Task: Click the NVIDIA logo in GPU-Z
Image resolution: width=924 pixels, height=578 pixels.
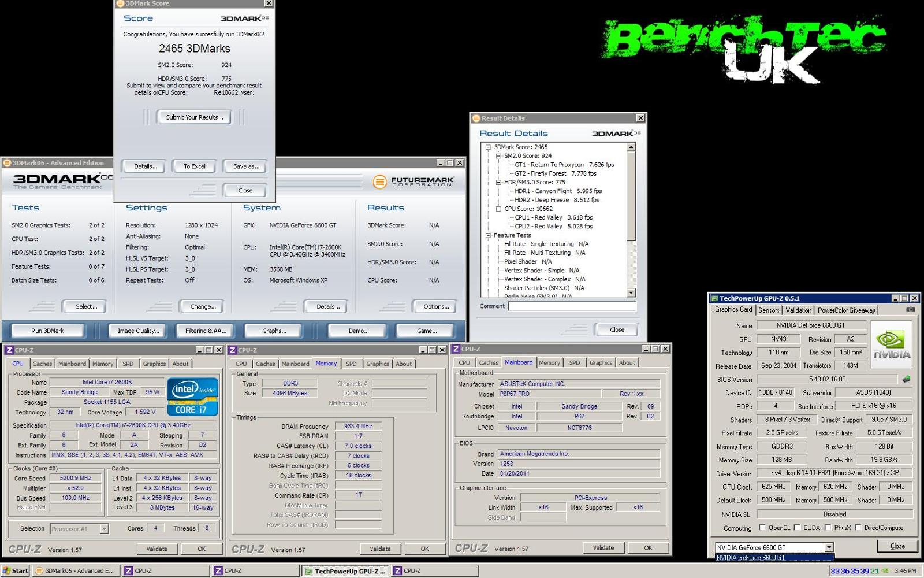Action: point(891,344)
